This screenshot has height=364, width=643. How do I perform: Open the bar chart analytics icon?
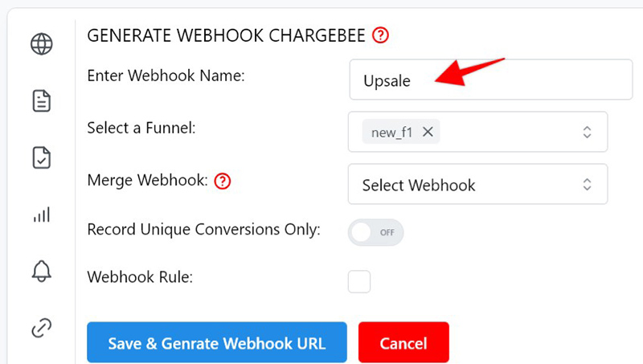pos(42,215)
